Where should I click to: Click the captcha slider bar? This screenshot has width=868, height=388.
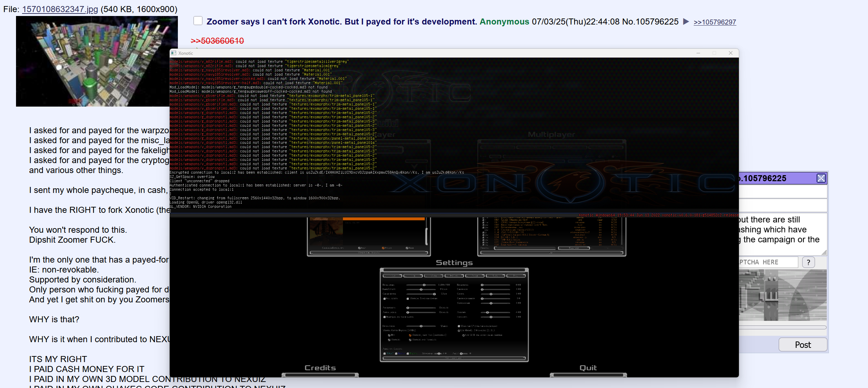tap(783, 327)
